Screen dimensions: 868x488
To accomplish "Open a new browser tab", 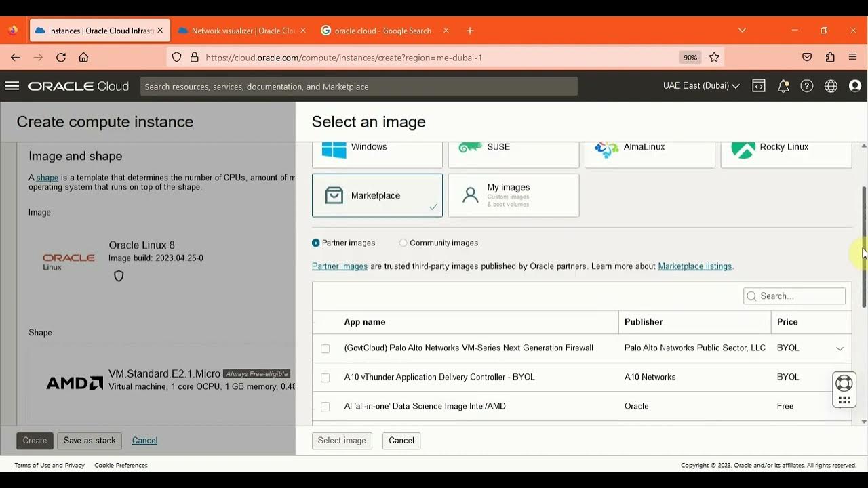I will 470,30.
